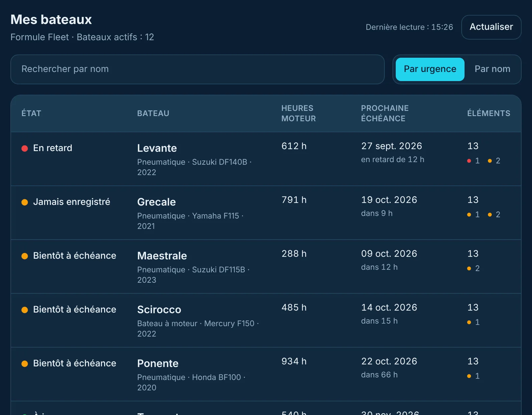Open the Grecale boat entry
532x415 pixels.
pyautogui.click(x=266, y=213)
